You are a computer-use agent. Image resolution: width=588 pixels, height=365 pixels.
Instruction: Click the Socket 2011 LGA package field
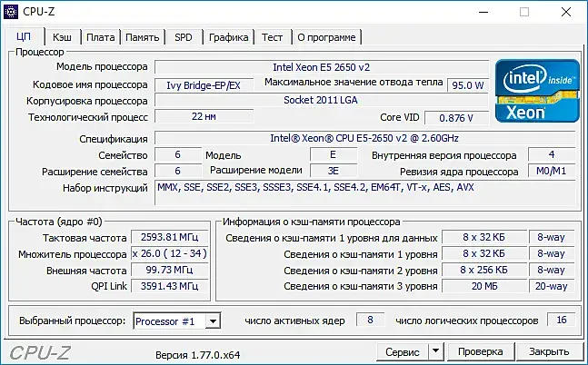pyautogui.click(x=322, y=100)
